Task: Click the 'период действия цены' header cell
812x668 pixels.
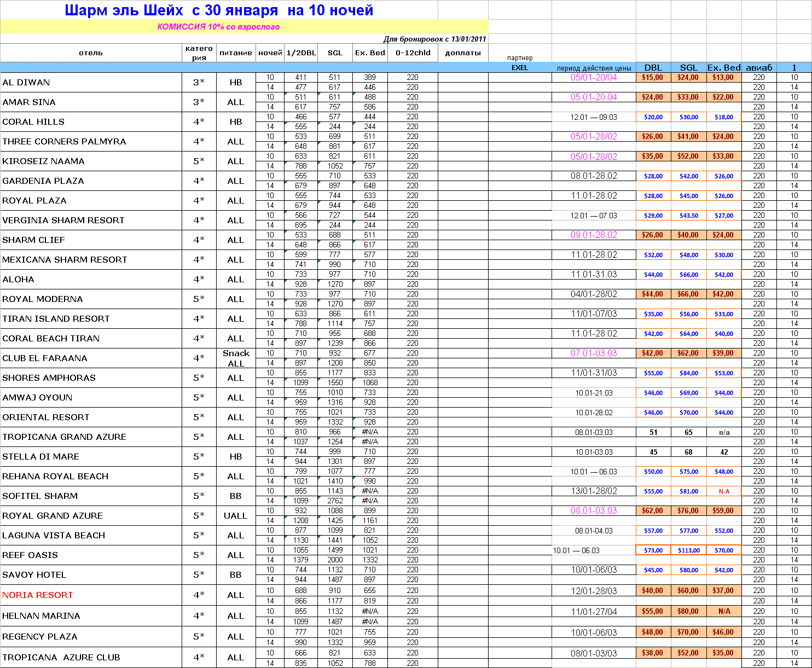Action: (594, 68)
